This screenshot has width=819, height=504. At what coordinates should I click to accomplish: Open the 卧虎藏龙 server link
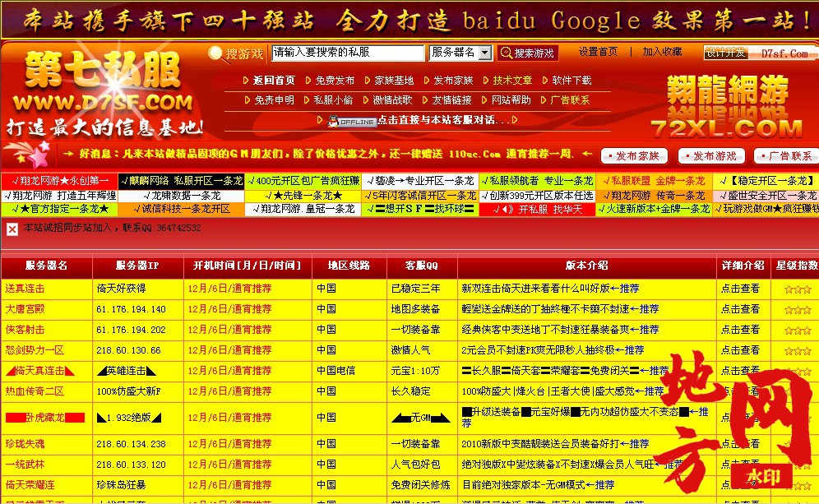click(x=45, y=418)
